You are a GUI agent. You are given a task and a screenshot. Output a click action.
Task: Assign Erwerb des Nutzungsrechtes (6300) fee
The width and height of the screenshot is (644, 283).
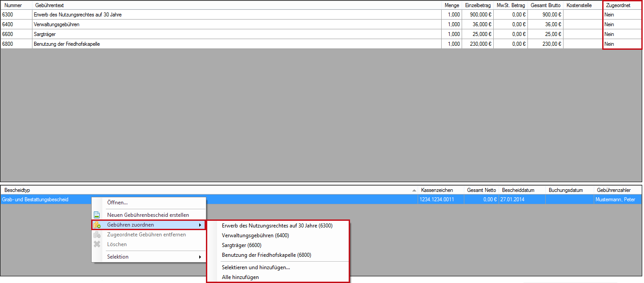click(277, 226)
